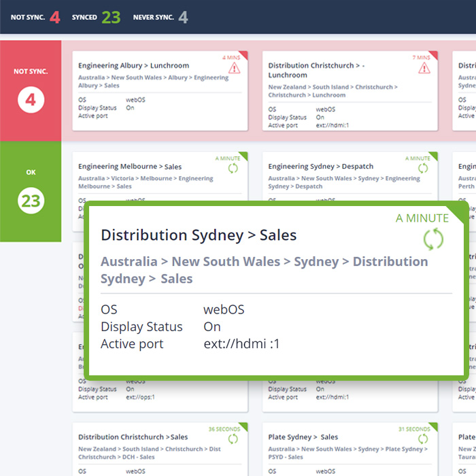Click warning icon on Engineering Albury Lunchroom card
The height and width of the screenshot is (476, 476).
coord(234,68)
